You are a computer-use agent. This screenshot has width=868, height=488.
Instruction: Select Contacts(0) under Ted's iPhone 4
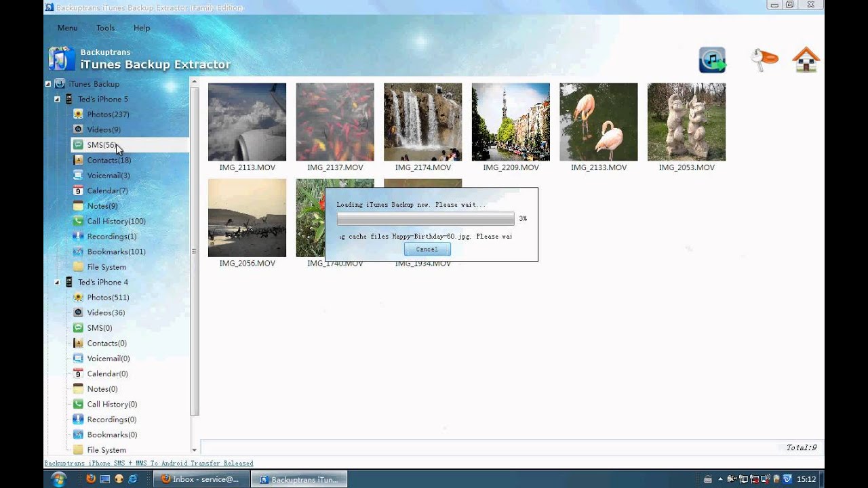click(107, 343)
